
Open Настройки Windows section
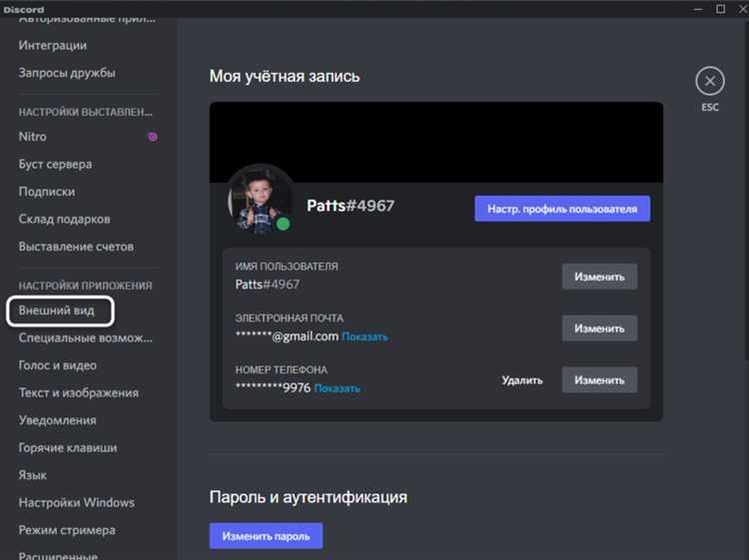coord(77,502)
